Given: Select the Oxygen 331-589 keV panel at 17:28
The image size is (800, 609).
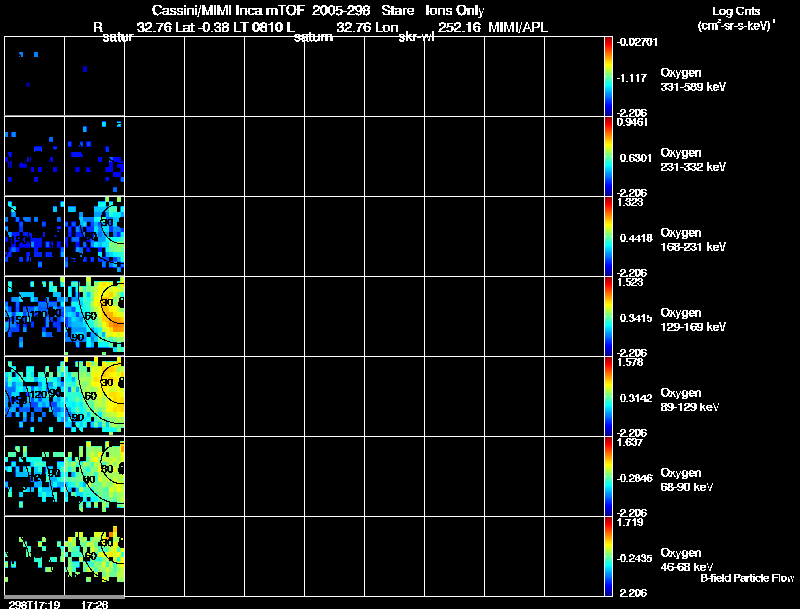Looking at the screenshot, I should (94, 76).
